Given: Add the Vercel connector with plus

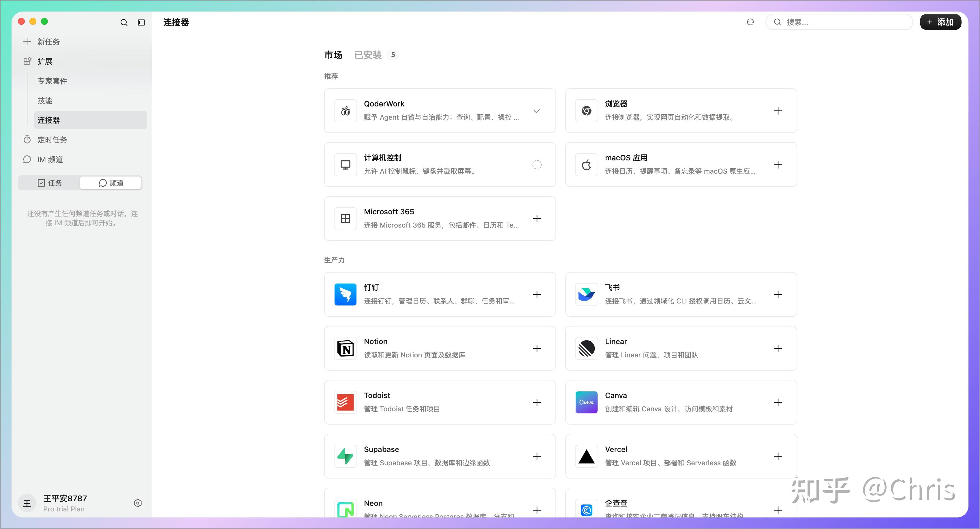Looking at the screenshot, I should click(x=778, y=456).
